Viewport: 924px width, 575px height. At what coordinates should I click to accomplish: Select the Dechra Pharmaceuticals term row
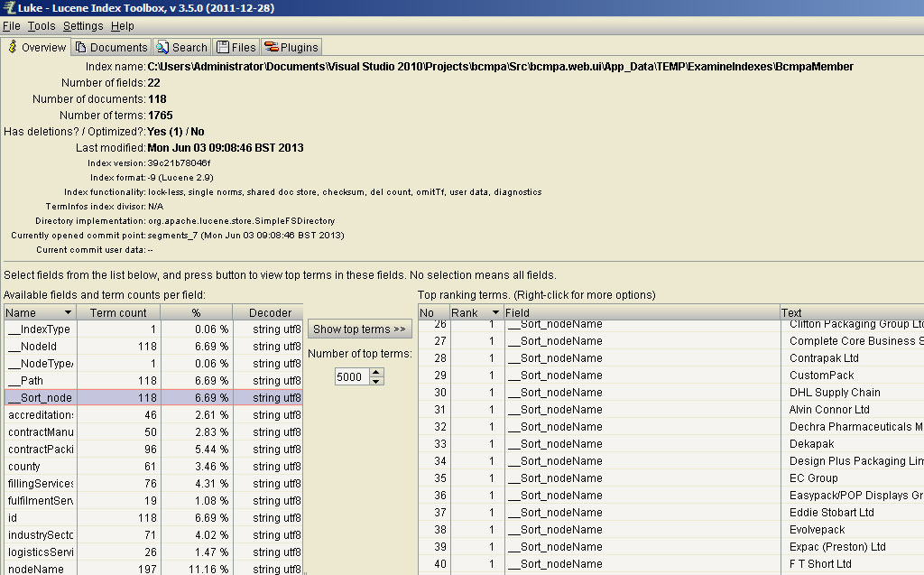671,426
